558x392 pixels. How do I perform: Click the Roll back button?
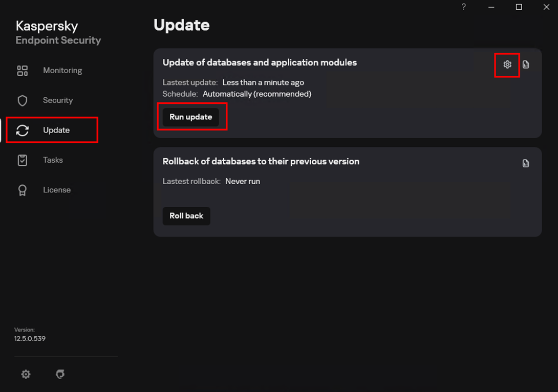(x=186, y=216)
